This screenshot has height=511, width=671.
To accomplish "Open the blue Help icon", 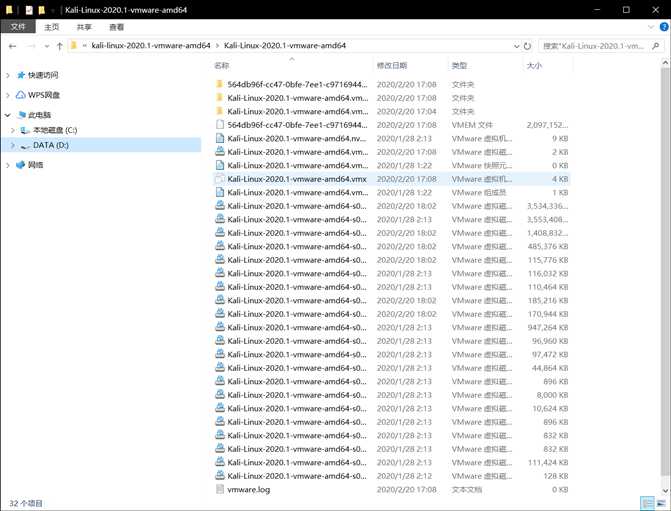I will pyautogui.click(x=664, y=27).
